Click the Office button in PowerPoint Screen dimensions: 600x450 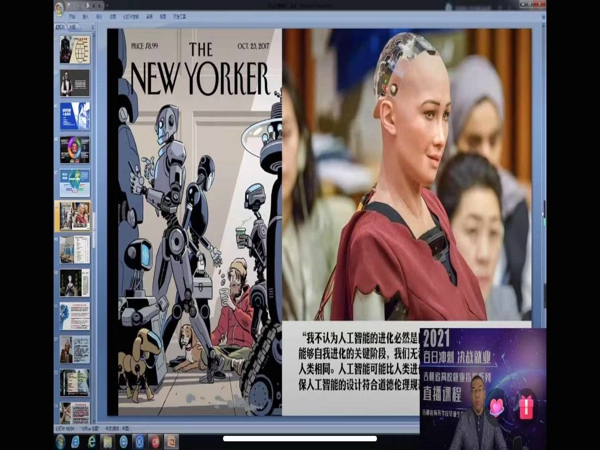pos(60,9)
